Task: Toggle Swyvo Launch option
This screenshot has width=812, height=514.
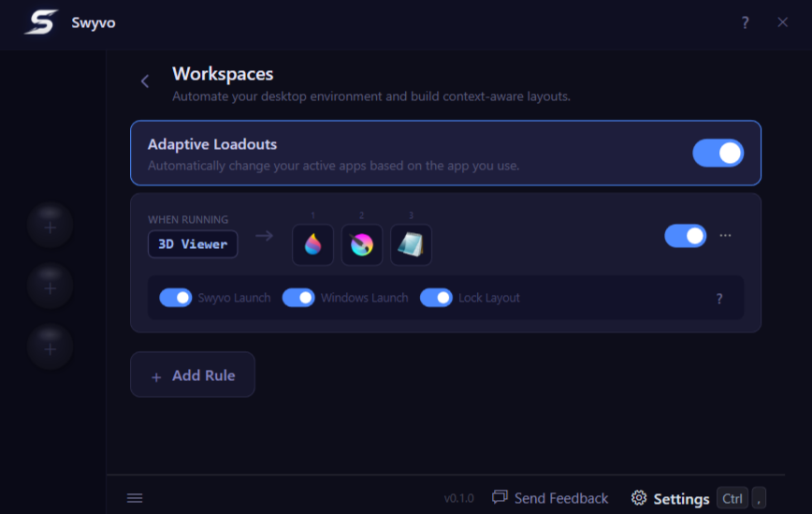Action: click(x=176, y=298)
